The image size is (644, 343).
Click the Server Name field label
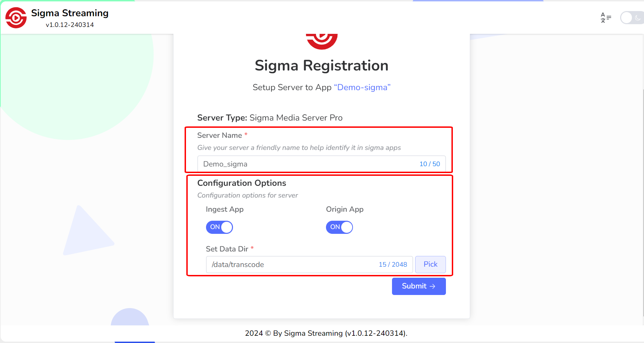[220, 135]
